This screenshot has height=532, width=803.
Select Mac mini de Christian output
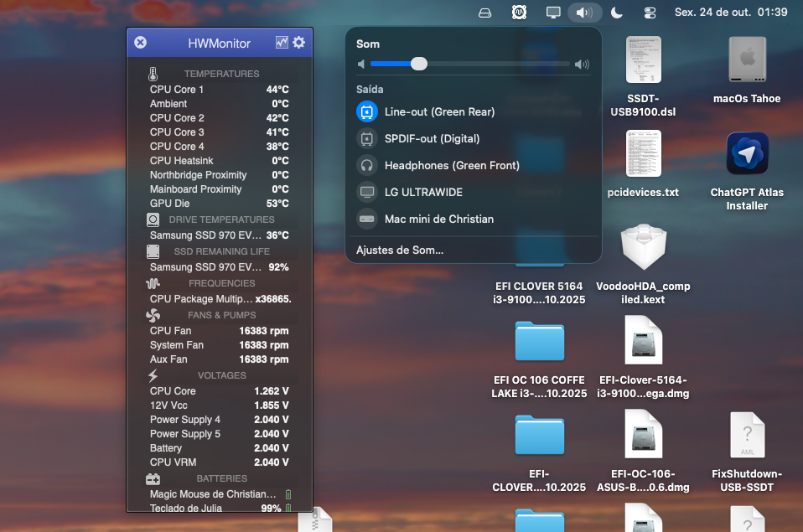tap(474, 219)
